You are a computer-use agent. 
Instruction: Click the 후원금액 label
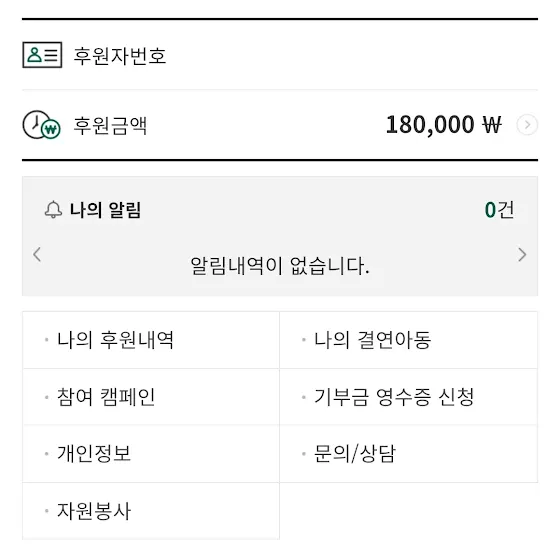(x=110, y=126)
